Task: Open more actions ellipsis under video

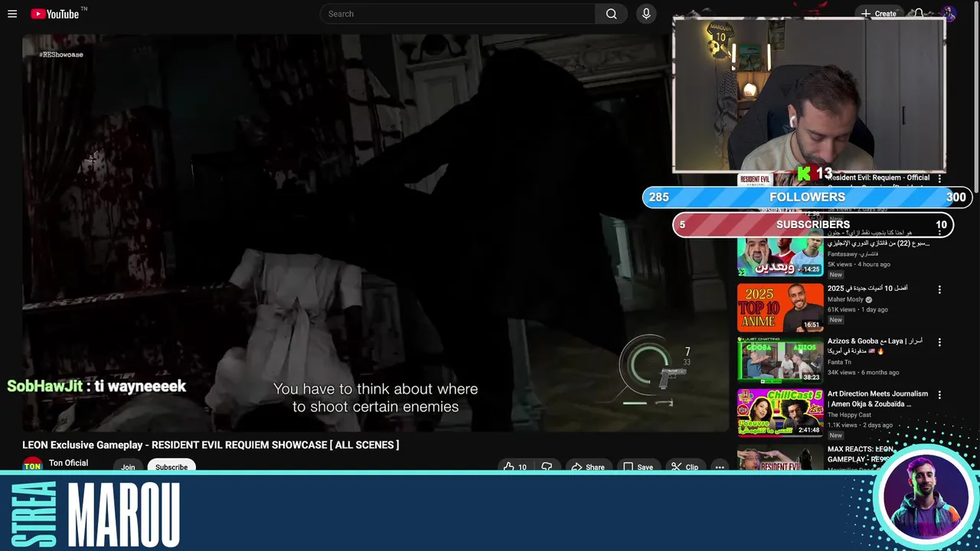Action: [x=720, y=467]
